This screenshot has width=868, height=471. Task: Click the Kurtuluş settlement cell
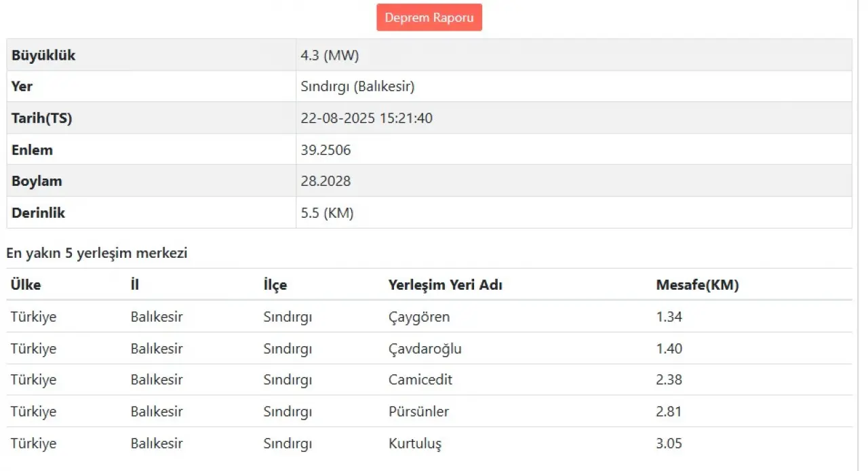click(x=414, y=444)
